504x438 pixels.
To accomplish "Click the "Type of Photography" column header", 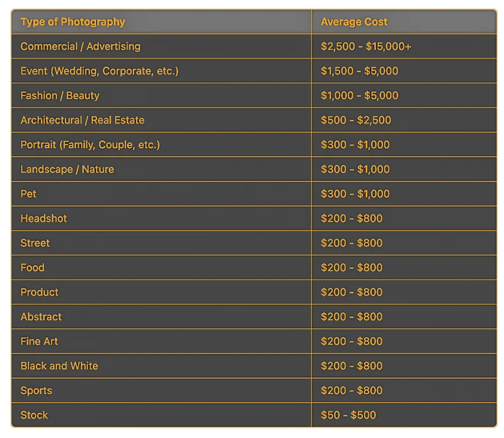I will [72, 22].
